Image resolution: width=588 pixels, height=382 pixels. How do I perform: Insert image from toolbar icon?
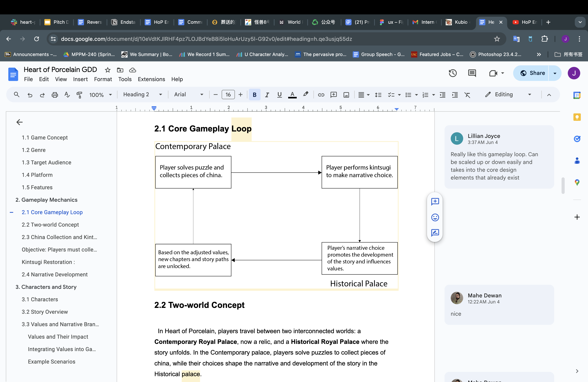346,95
